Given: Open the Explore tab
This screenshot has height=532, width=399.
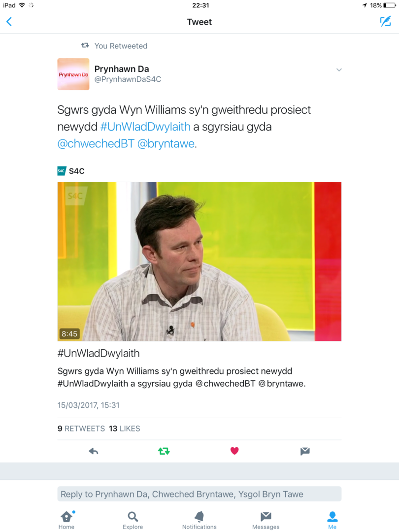Looking at the screenshot, I should [133, 520].
